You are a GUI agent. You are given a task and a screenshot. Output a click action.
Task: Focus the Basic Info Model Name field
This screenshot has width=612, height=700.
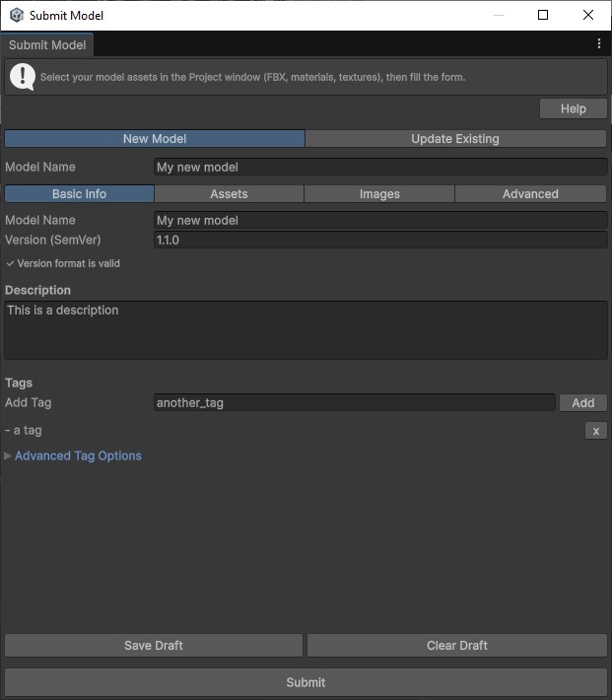click(380, 220)
